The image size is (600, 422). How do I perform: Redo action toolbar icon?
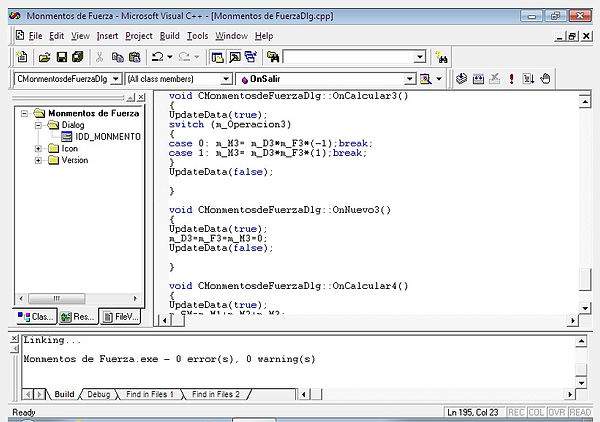(x=184, y=57)
